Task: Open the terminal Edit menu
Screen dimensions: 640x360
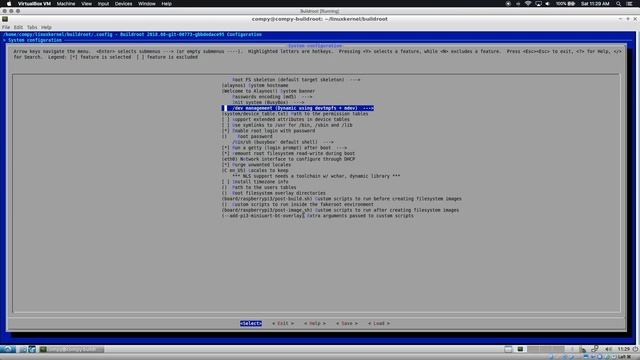Action: [x=18, y=27]
